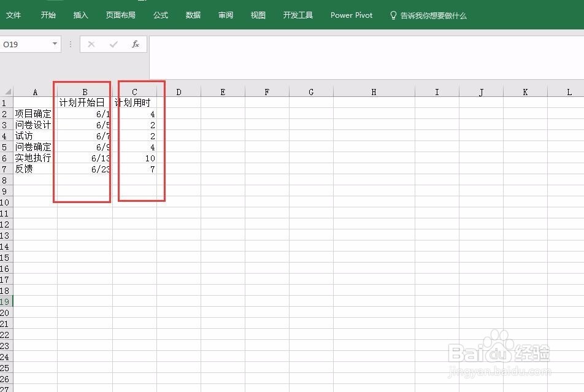Switch to the 数据 (Data) ribbon tab
584x392 pixels.
tap(193, 15)
